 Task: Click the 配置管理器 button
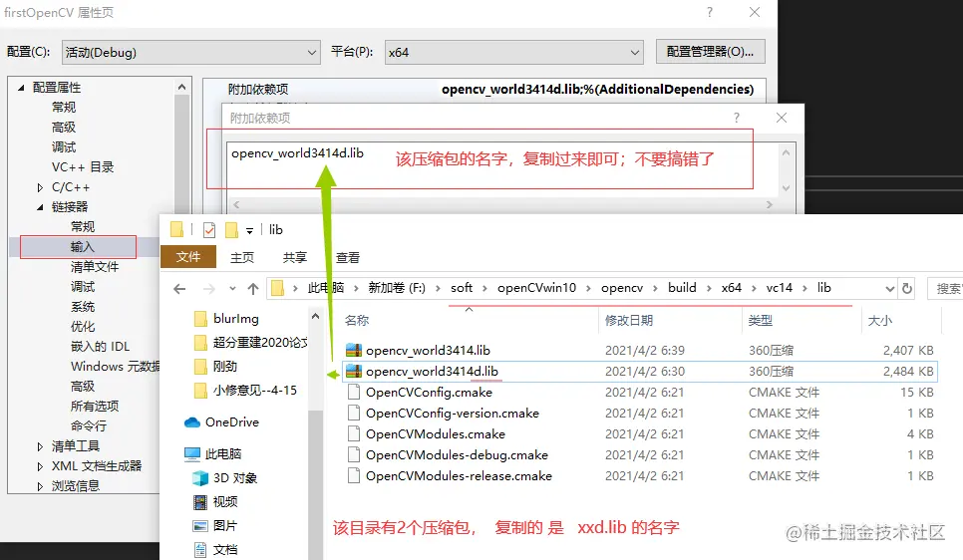711,52
